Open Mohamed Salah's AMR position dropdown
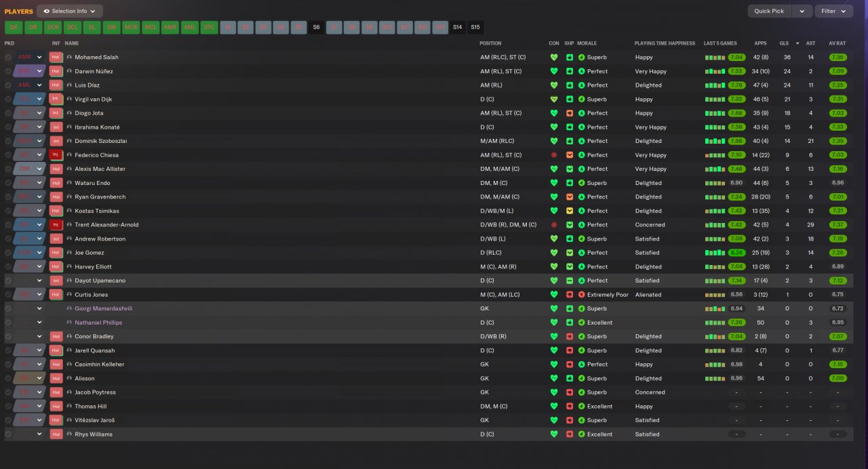The height and width of the screenshot is (469, 868). click(29, 58)
